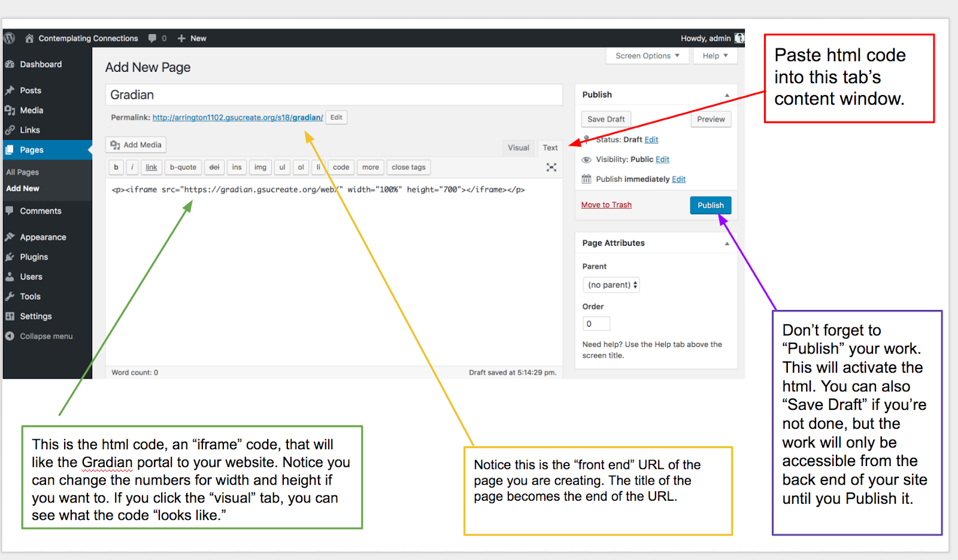Image resolution: width=958 pixels, height=560 pixels.
Task: Click the Save Draft button
Action: [x=606, y=119]
